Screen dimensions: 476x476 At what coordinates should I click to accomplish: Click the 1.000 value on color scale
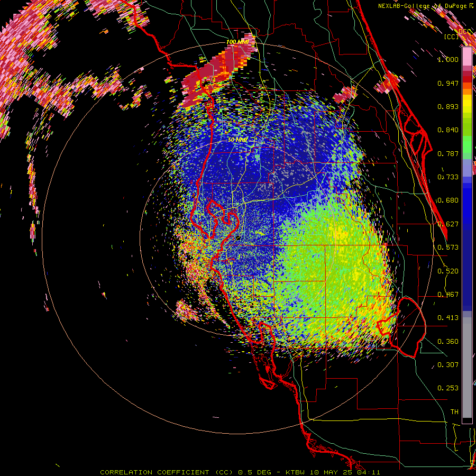coord(448,59)
